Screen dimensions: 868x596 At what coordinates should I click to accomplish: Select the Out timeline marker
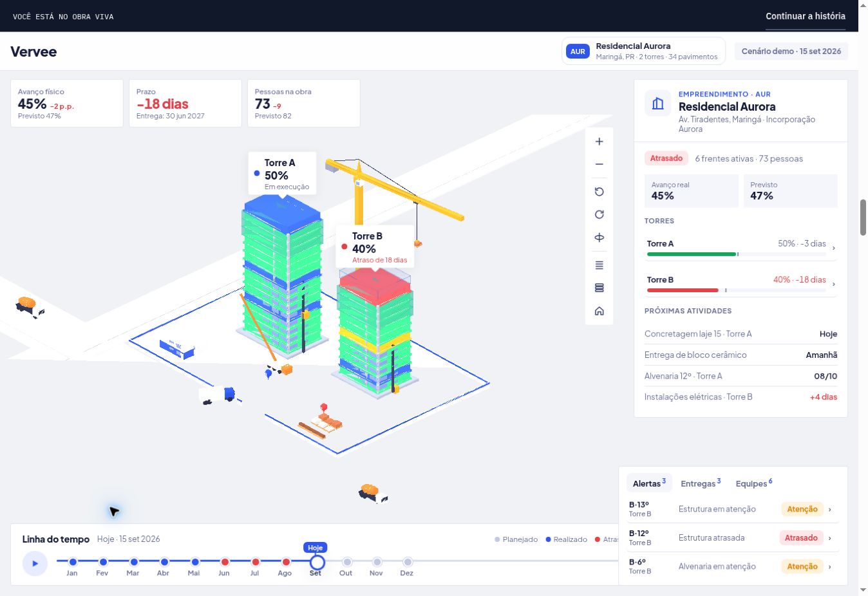(346, 562)
